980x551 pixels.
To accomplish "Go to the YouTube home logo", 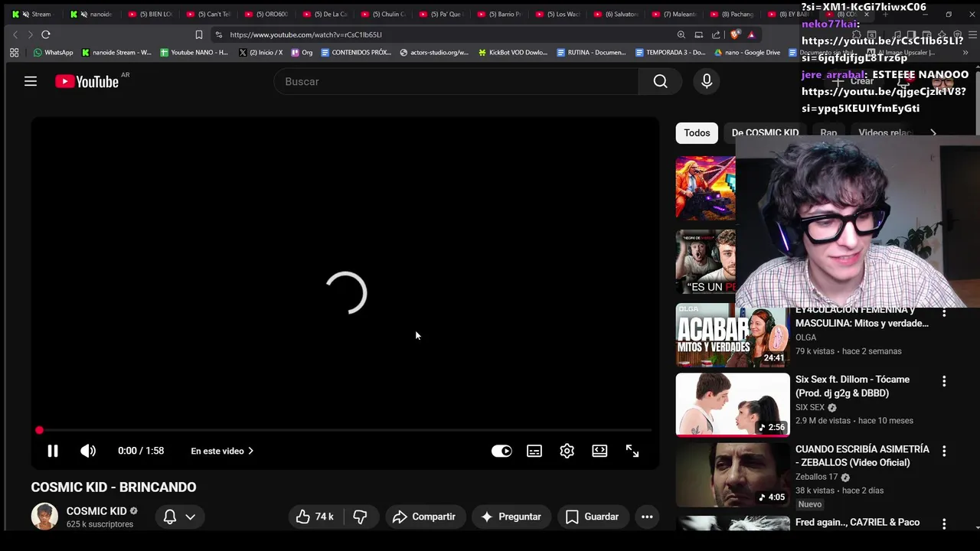I will (87, 82).
